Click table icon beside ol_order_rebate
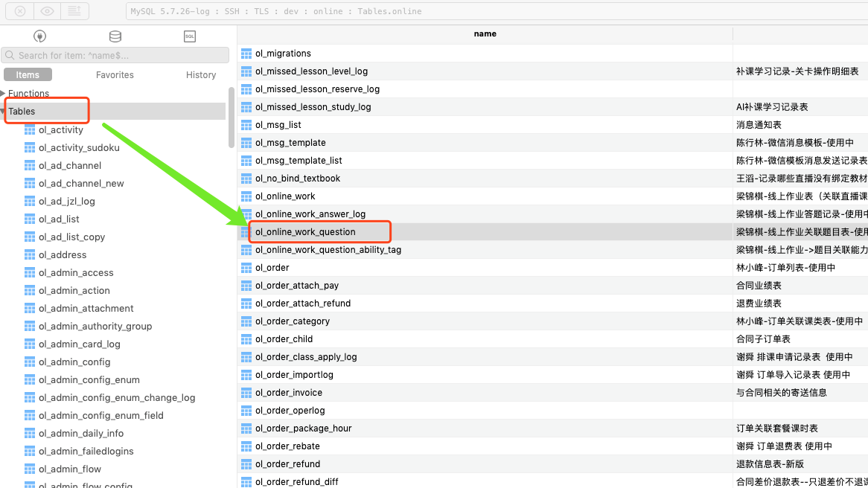The height and width of the screenshot is (488, 868). coord(246,446)
